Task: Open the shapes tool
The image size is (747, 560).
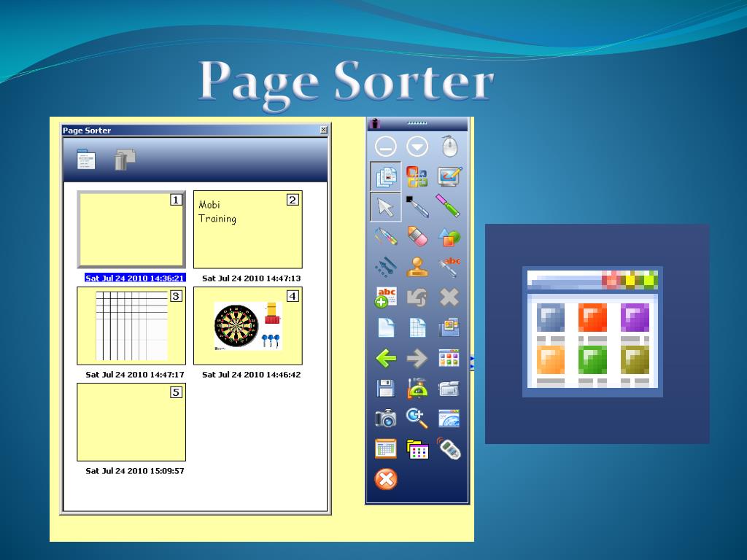Action: pos(449,237)
